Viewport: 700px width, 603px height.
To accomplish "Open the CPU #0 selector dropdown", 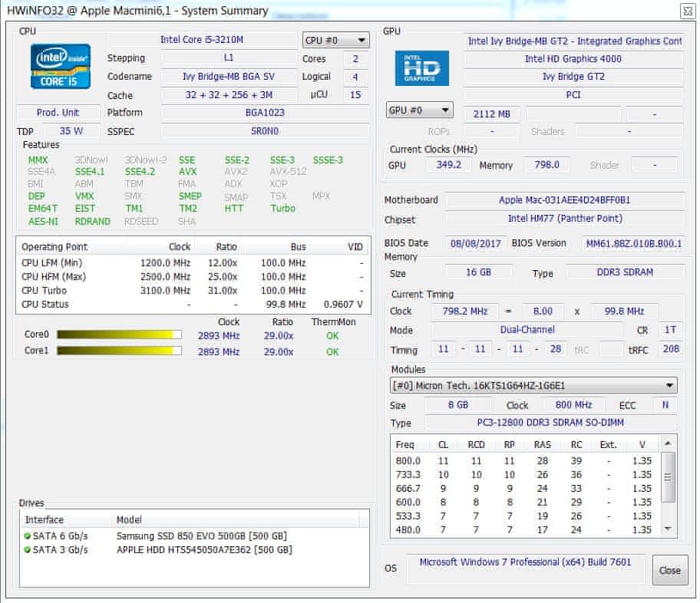I will point(335,41).
